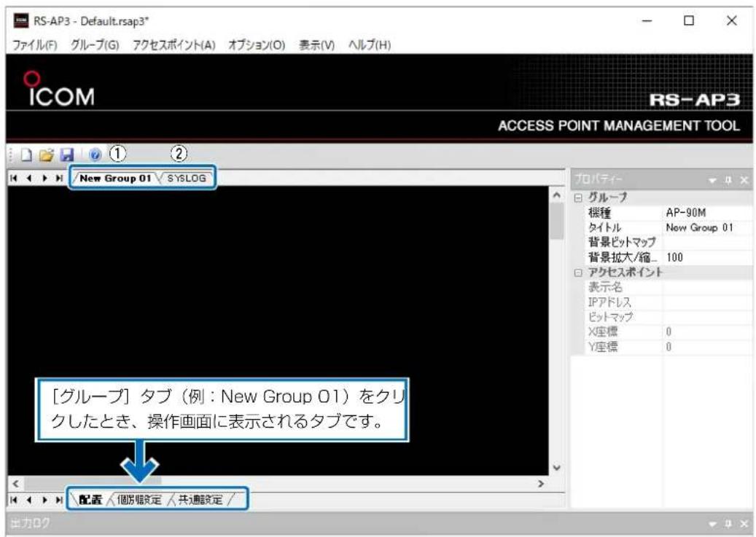Switch to the SYSLOG tab

pos(187,179)
